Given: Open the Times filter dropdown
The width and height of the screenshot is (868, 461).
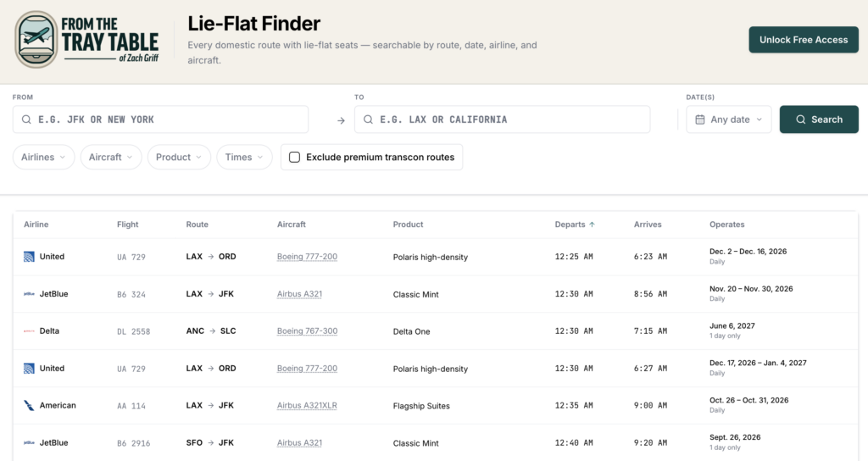Looking at the screenshot, I should (244, 157).
